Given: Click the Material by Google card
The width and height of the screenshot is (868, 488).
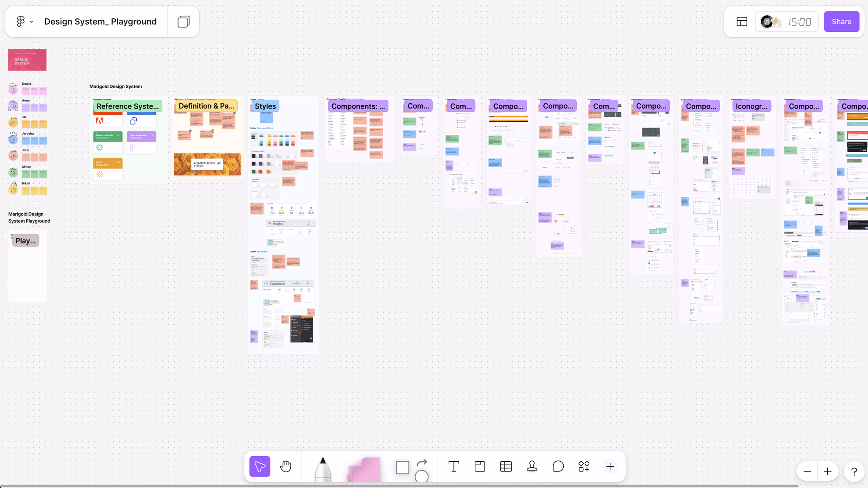Looking at the screenshot, I should click(108, 142).
